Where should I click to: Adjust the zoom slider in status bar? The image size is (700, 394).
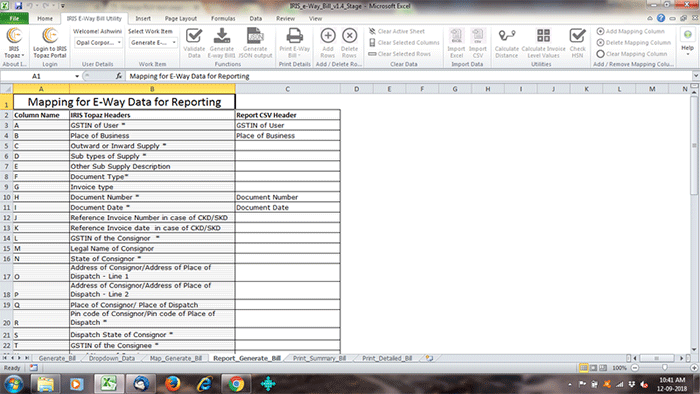click(665, 368)
